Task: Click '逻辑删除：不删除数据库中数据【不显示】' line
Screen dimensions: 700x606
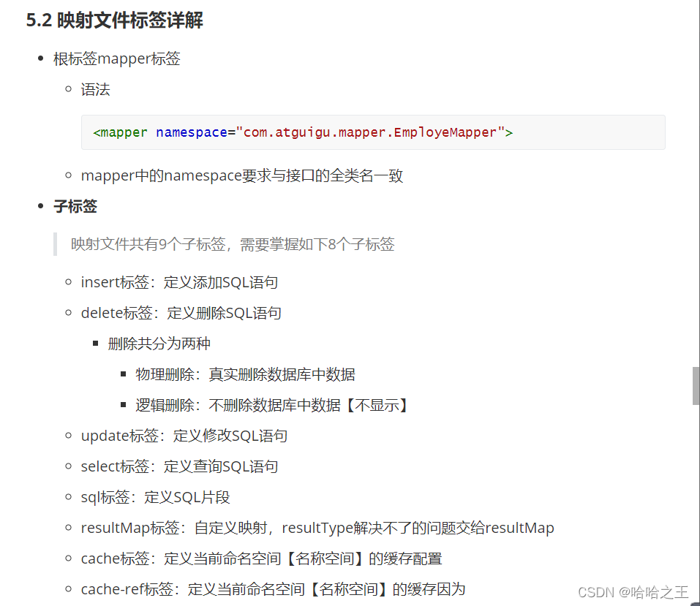Action: 272,405
